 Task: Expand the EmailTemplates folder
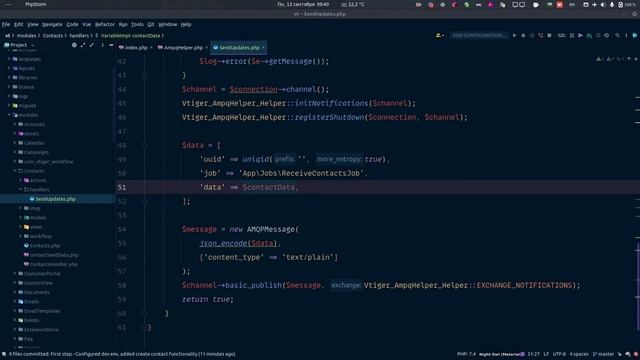pyautogui.click(x=15, y=311)
